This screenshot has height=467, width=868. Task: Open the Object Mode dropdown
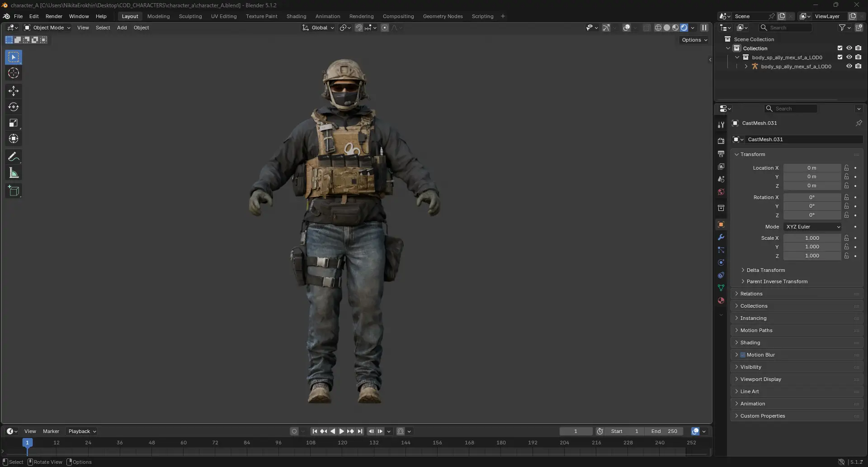pos(47,28)
